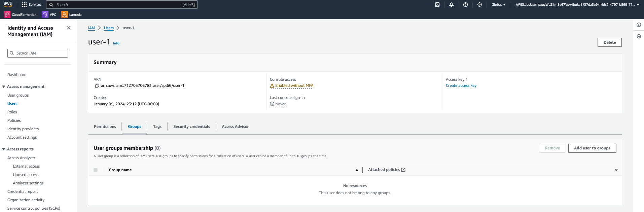Screen dimensions: 644x212
Task: Open Identity providers in sidebar
Action: [x=23, y=129]
